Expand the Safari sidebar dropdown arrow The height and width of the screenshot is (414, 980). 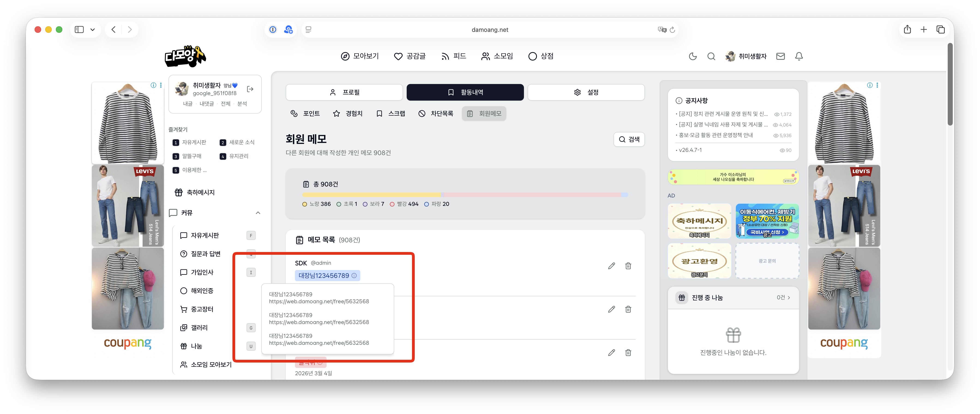[93, 29]
